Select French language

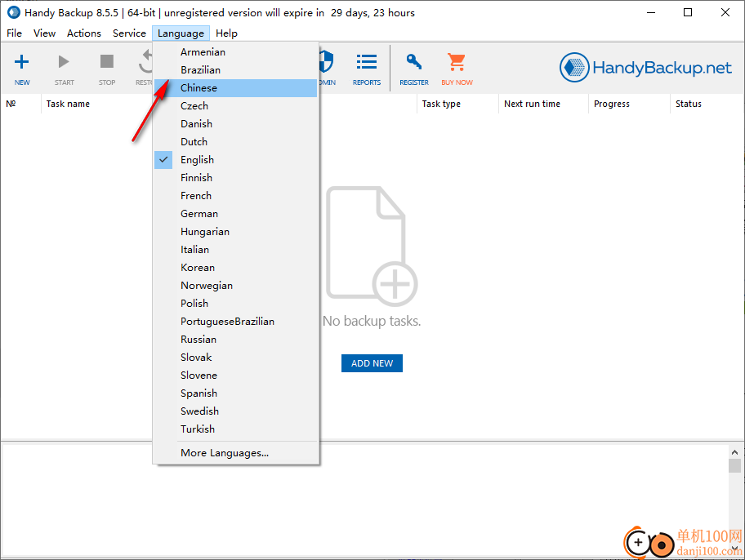pyautogui.click(x=235, y=196)
